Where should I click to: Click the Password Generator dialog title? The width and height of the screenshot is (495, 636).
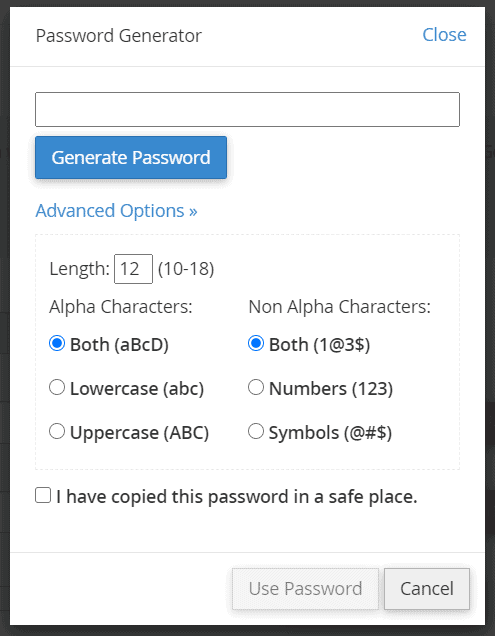coord(118,36)
